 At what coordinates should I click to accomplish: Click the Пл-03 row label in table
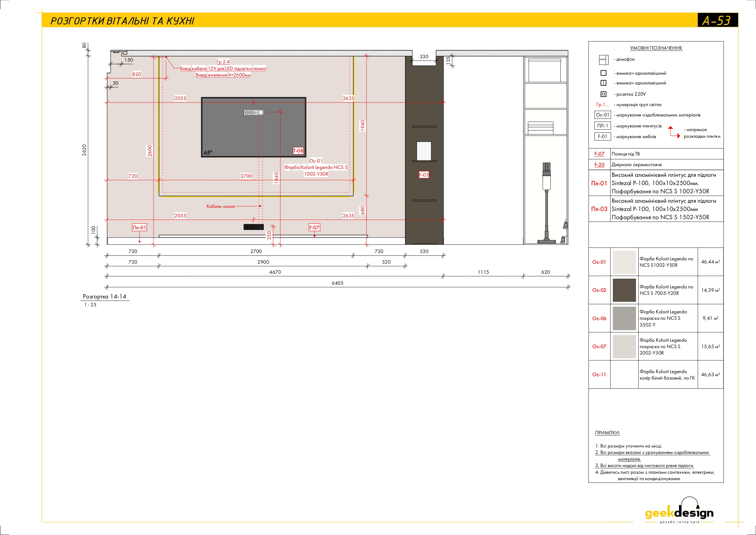[x=599, y=209]
